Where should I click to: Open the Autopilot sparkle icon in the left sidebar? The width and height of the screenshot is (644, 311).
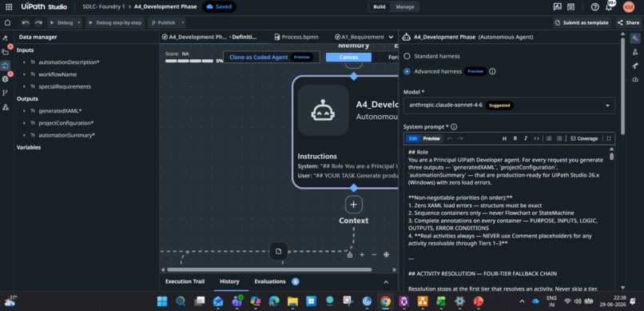(x=6, y=38)
